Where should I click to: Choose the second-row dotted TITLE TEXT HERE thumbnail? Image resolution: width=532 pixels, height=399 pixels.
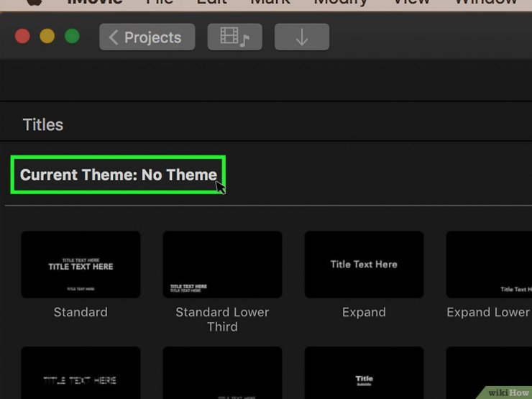81,372
